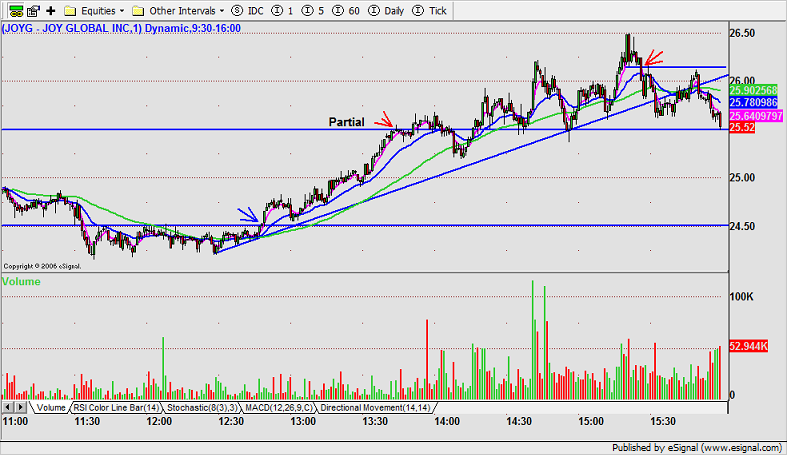
Task: Click the 12:30 time axis label
Action: 231,421
